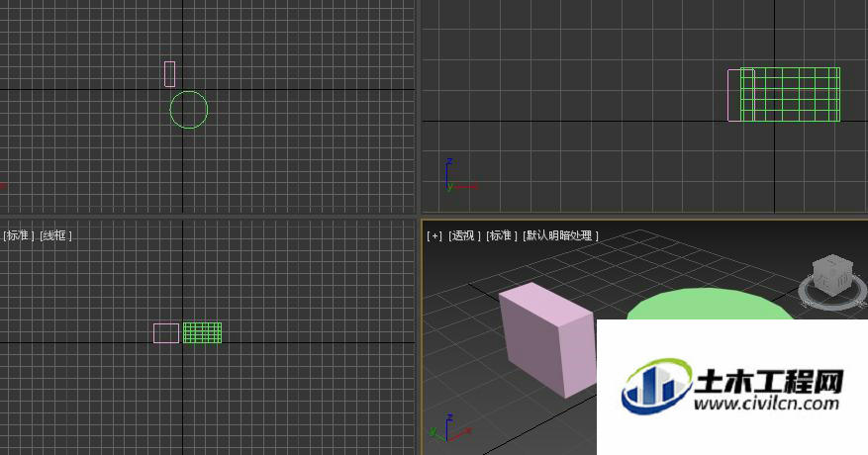
Task: Select the green cylinder in the perspective viewport
Action: point(711,305)
